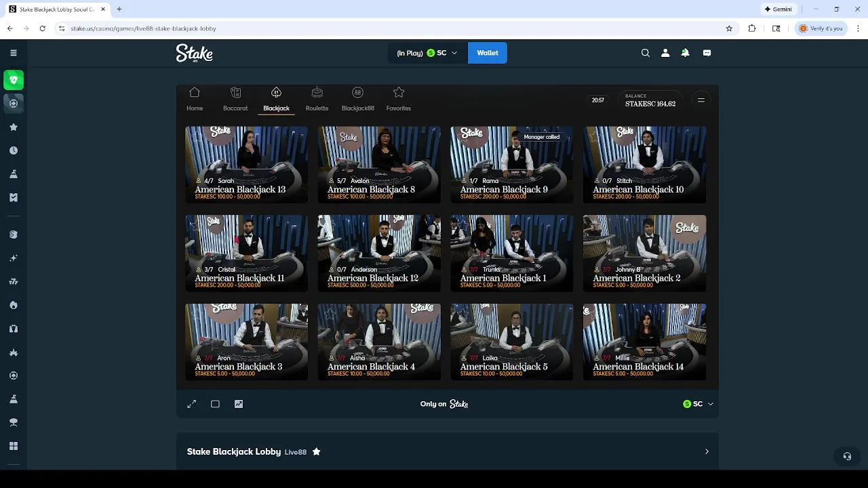
Task: Click the sidebar slots 777 icon
Action: 14,281
